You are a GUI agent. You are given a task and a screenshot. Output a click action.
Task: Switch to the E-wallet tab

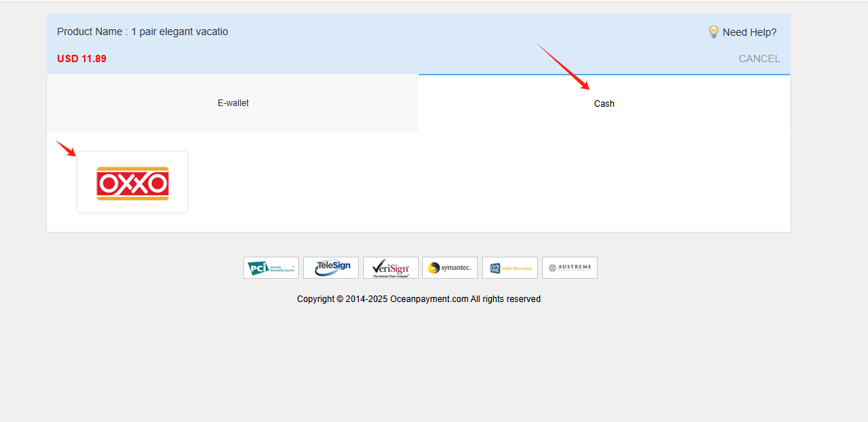[x=232, y=103]
